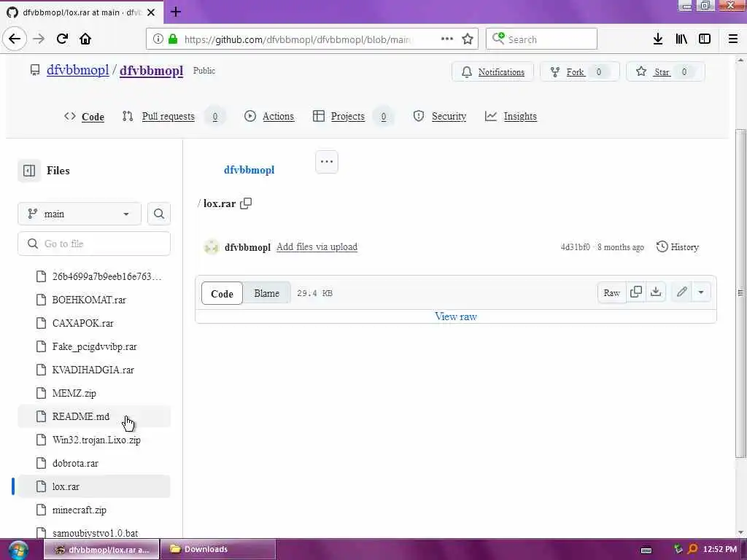Open BOEHKOMAT.rar in the file tree
The height and width of the screenshot is (560, 747).
click(x=94, y=300)
